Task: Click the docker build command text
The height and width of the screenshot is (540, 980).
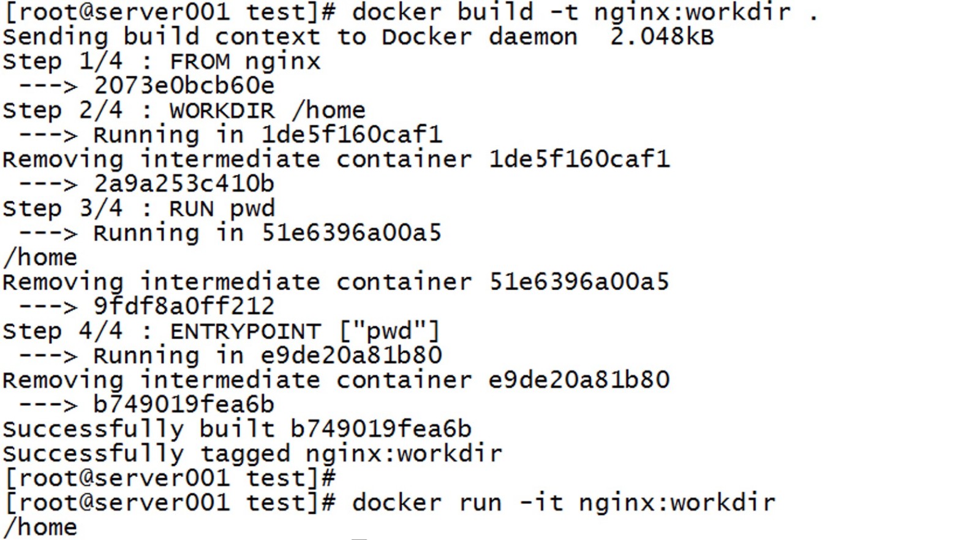Action: click(571, 12)
